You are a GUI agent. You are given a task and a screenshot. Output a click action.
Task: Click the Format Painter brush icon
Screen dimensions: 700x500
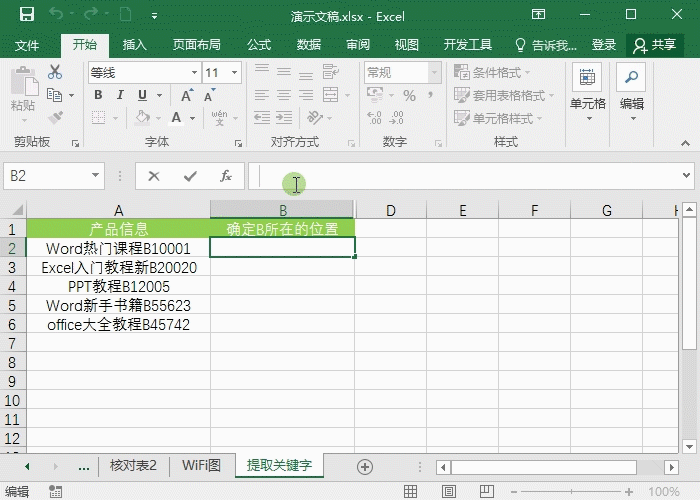(55, 118)
